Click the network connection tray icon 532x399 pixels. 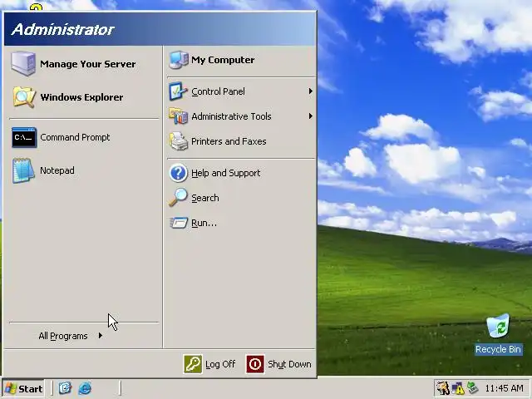pyautogui.click(x=472, y=388)
